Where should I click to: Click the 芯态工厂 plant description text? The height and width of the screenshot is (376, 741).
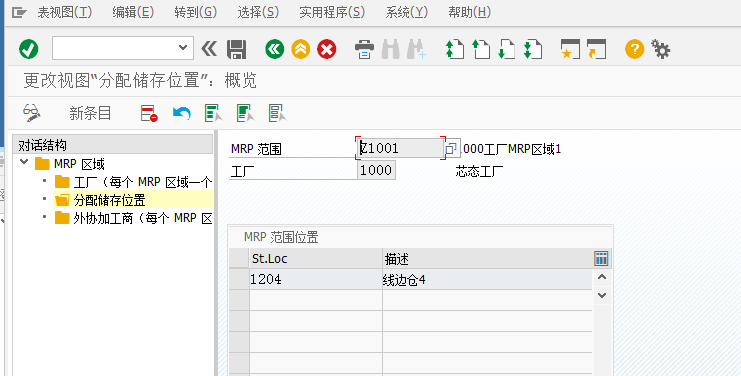(x=479, y=171)
